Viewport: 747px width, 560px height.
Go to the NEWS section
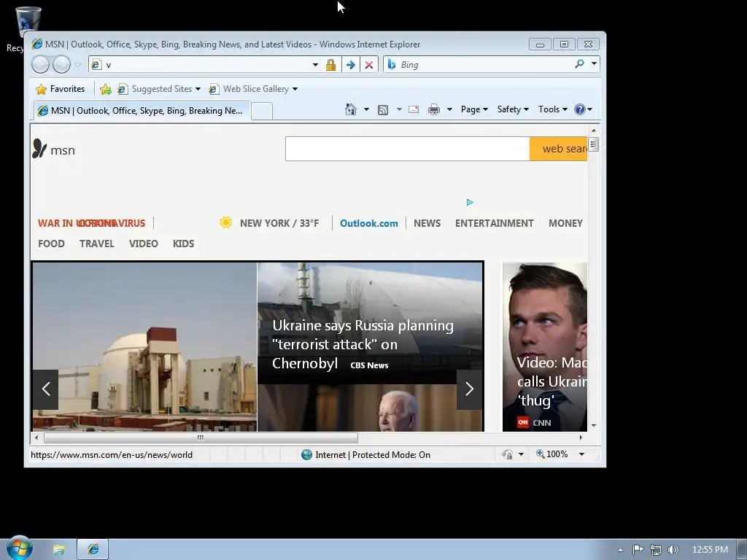tap(427, 223)
